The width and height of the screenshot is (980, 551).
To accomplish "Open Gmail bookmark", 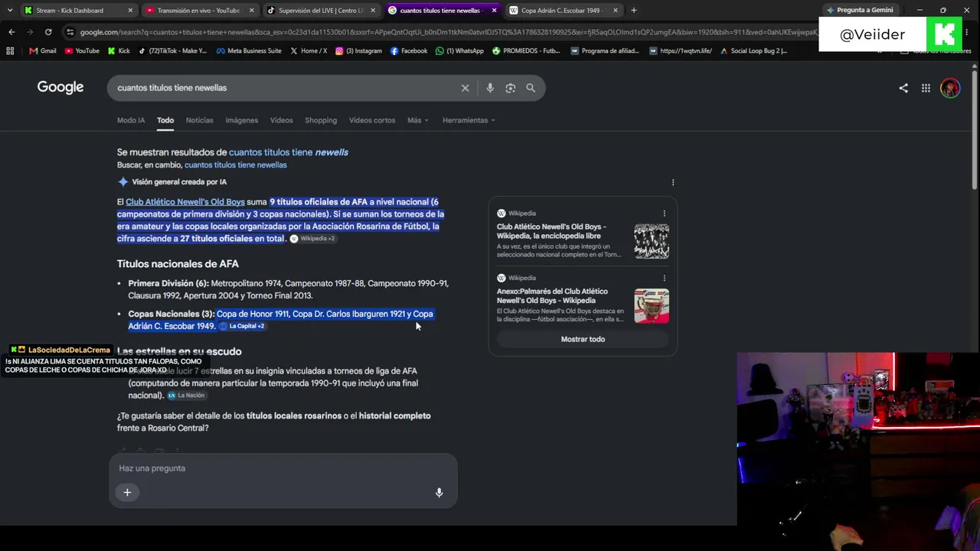I will 43,51.
